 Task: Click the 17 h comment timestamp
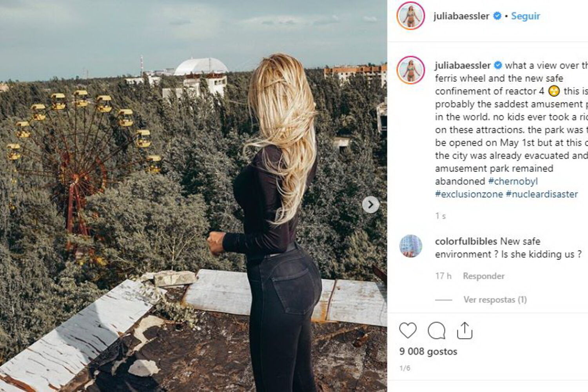(x=443, y=276)
